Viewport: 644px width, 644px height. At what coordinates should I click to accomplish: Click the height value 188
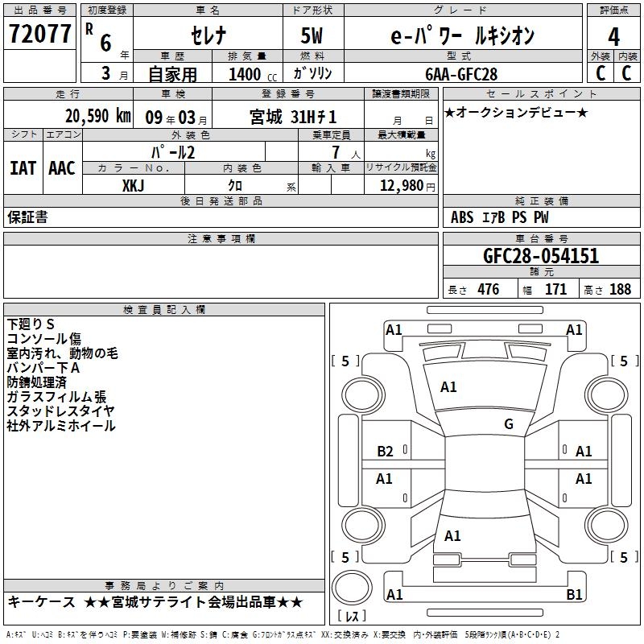(620, 289)
